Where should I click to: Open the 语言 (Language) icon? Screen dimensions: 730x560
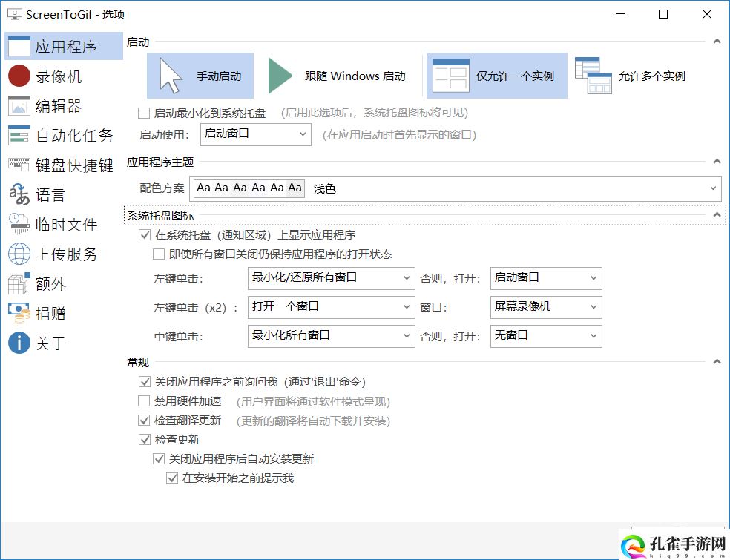(x=19, y=195)
